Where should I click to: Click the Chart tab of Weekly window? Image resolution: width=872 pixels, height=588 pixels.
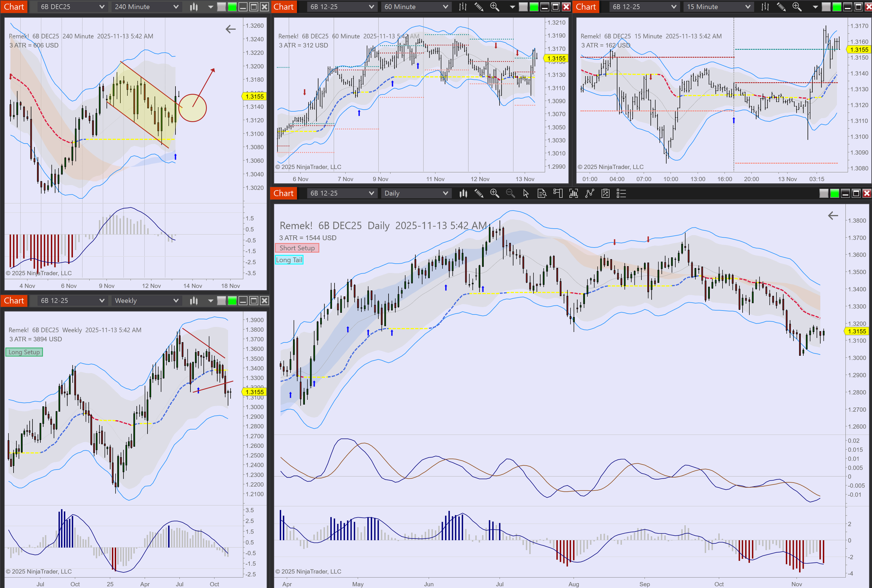14,300
